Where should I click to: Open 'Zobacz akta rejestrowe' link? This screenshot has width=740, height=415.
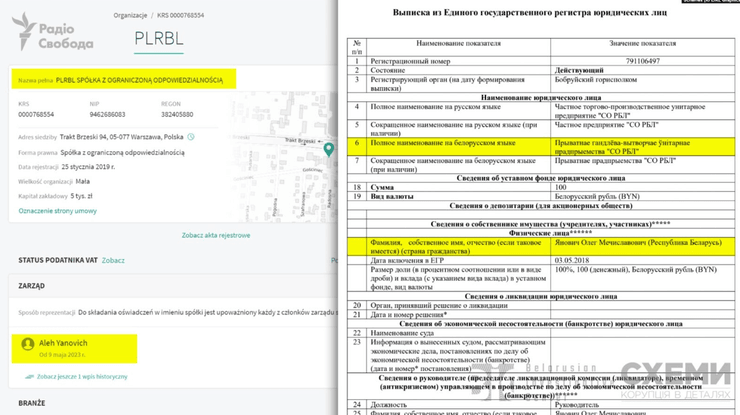215,235
